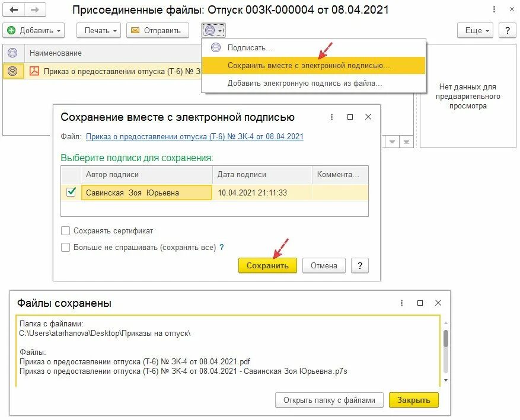
Task: Open three-dot menu in the Сохранение dialog
Action: tap(331, 117)
